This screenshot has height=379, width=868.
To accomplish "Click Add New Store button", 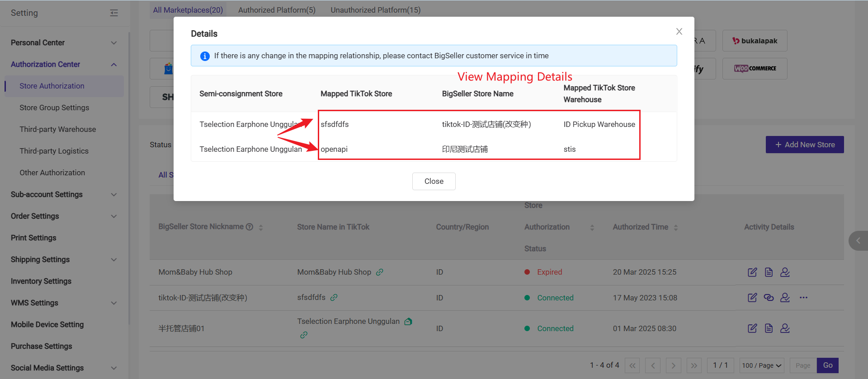I will 805,145.
